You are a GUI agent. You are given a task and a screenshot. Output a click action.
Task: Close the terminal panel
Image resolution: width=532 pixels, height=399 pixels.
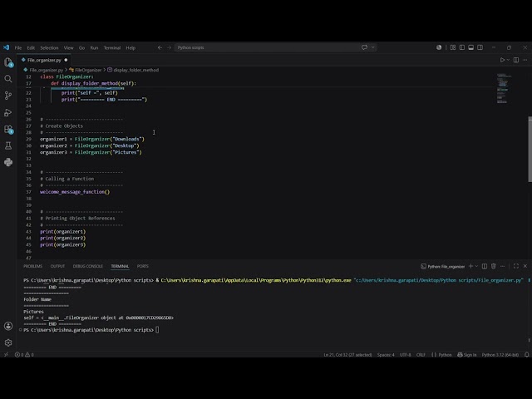[x=525, y=266]
